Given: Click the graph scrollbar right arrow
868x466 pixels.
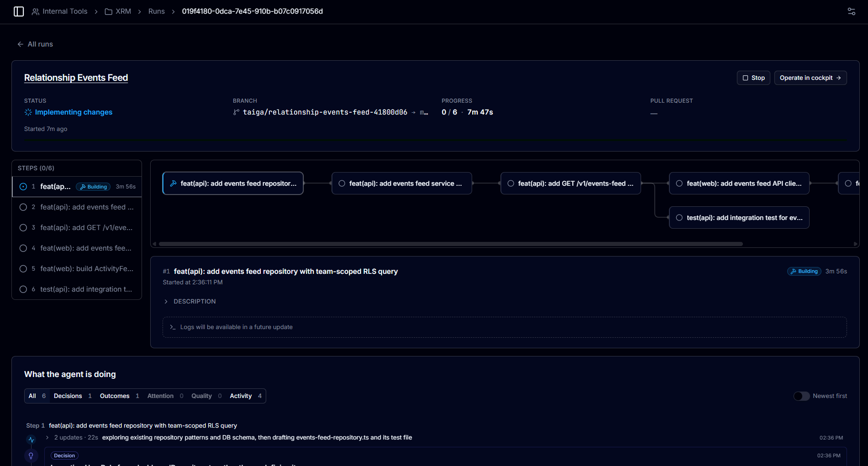Looking at the screenshot, I should point(855,244).
